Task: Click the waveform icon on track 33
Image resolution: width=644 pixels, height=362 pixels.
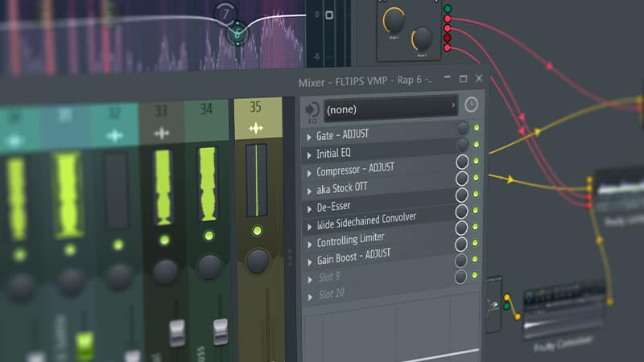Action: pyautogui.click(x=162, y=133)
